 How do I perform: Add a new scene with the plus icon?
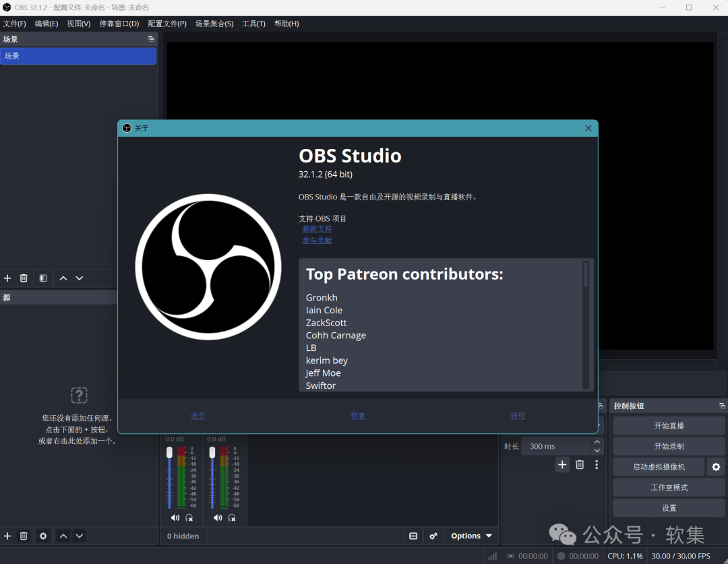7,278
